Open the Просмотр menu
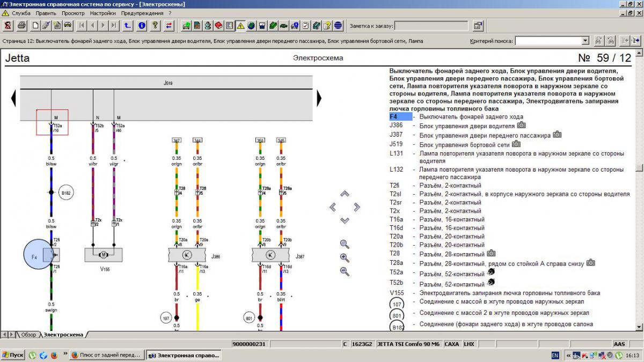This screenshot has height=362, width=644. coord(73,13)
